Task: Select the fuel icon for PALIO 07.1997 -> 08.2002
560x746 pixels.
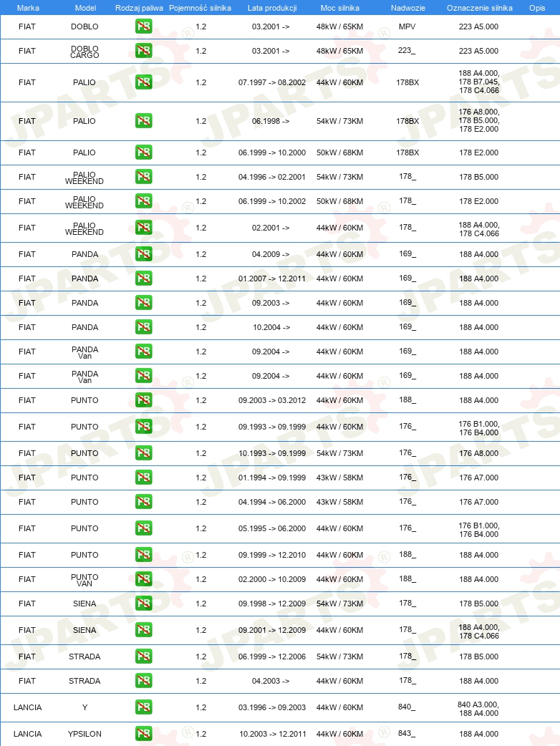Action: 143,82
